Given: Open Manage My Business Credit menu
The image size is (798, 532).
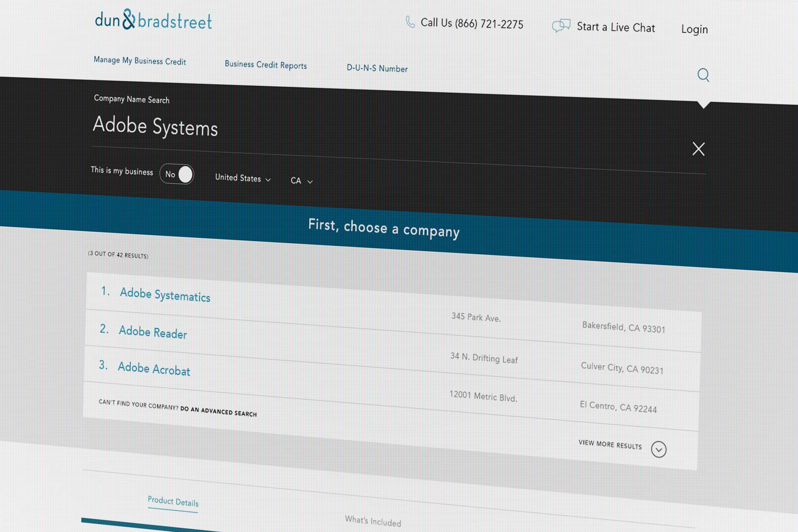Looking at the screenshot, I should (139, 61).
